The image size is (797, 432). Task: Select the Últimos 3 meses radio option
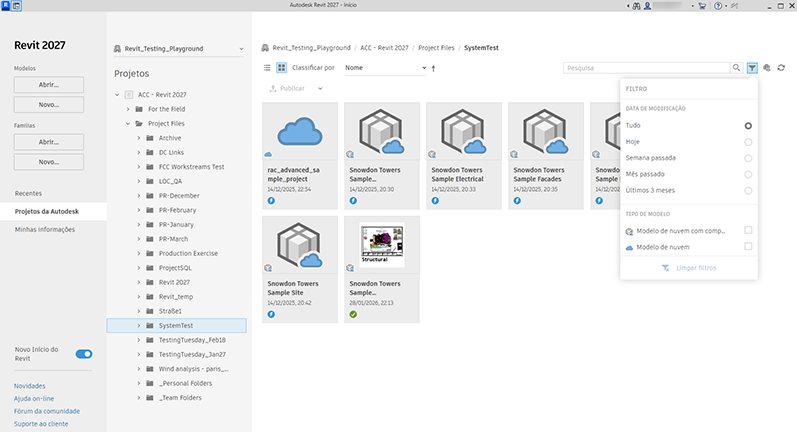(x=748, y=191)
